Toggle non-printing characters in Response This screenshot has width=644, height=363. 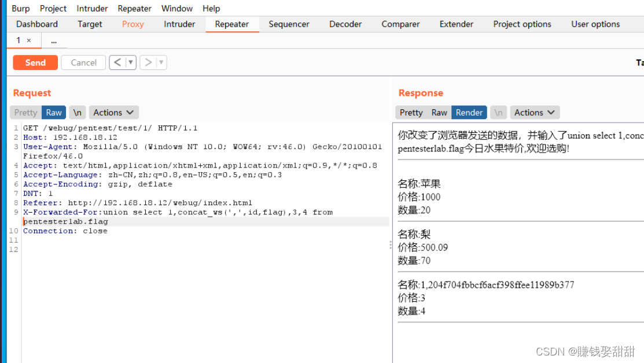(x=498, y=112)
